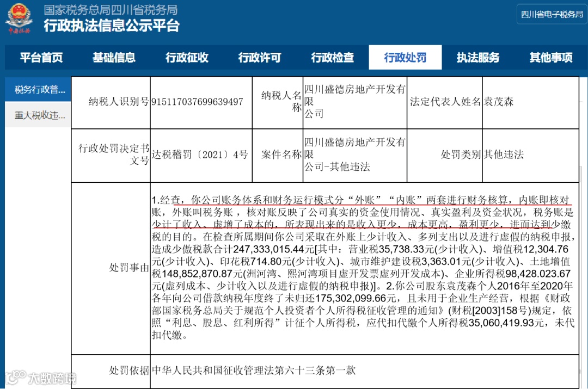This screenshot has height=389, width=588.
Task: Open 其他事项 tab
Action: point(550,57)
